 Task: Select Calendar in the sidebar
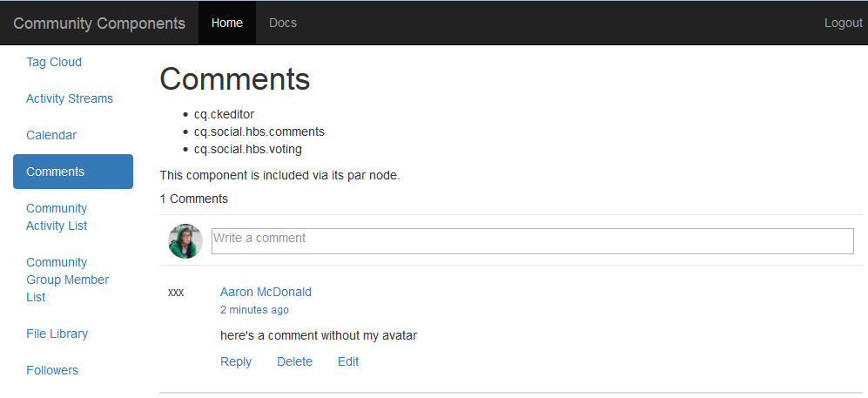click(x=51, y=135)
